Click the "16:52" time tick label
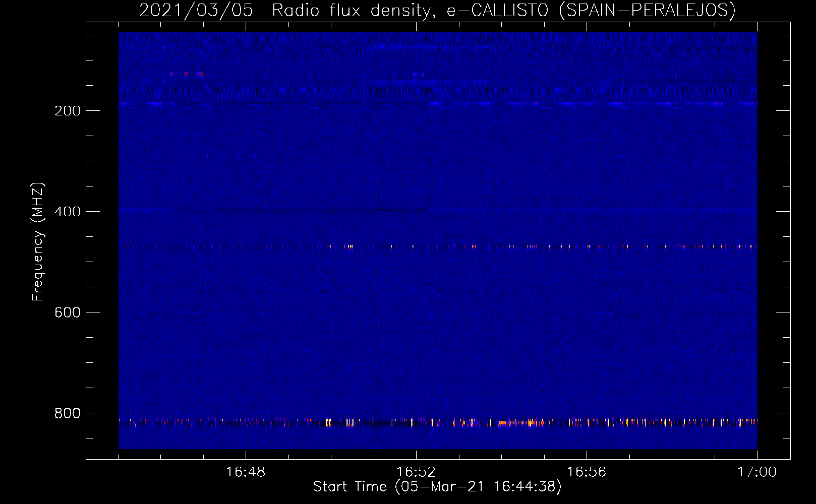Viewport: 816px width, 504px height. tap(416, 472)
